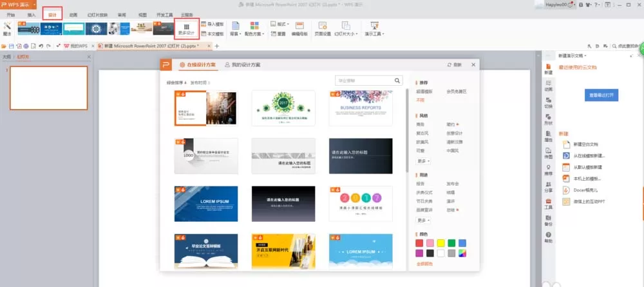Image resolution: width=644 pixels, height=287 pixels.
Task: Click the 导入模板 import template icon
Action: [x=204, y=25]
